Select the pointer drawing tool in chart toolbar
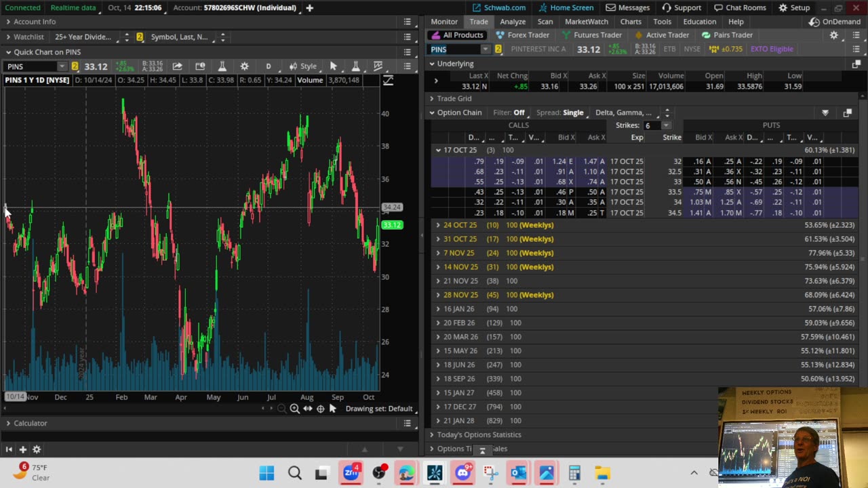The width and height of the screenshot is (868, 488). pyautogui.click(x=333, y=66)
